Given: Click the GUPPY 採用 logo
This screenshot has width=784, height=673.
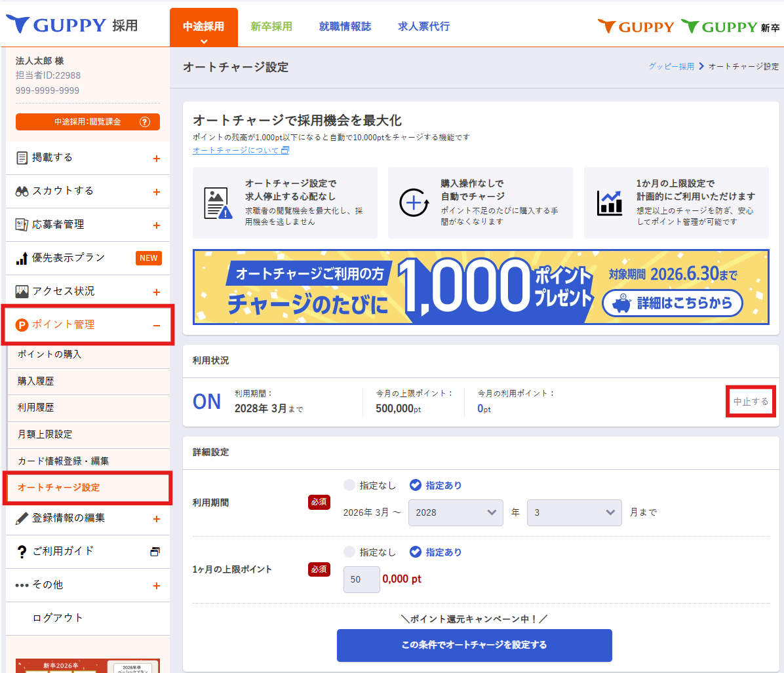Looking at the screenshot, I should pyautogui.click(x=71, y=24).
